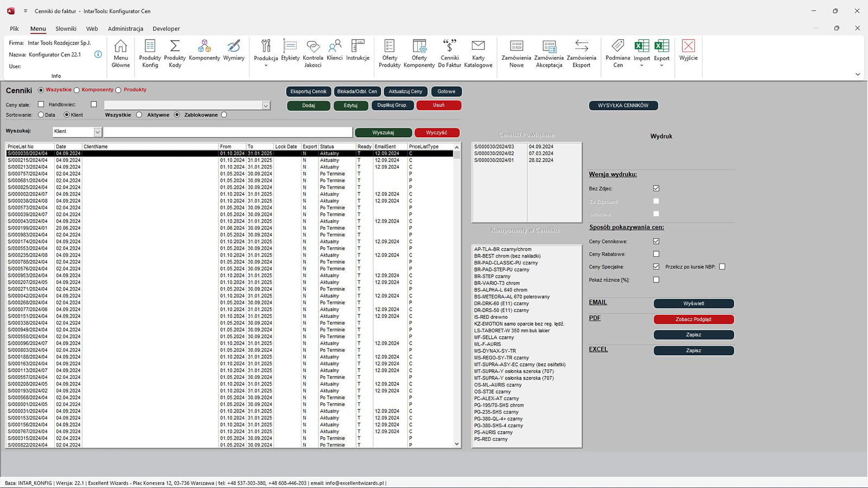The height and width of the screenshot is (488, 868).
Task: Click the search text input field
Action: coord(228,132)
